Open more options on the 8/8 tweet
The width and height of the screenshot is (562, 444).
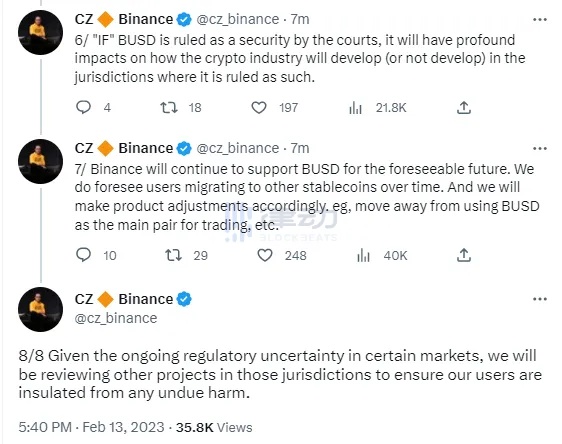[540, 299]
